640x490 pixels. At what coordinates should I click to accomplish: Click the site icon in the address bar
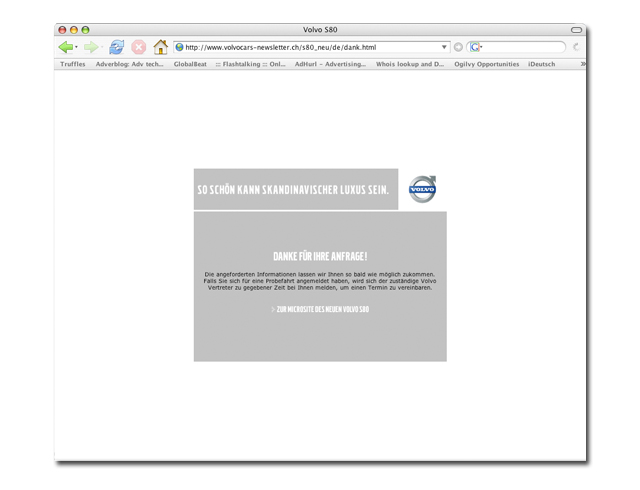pyautogui.click(x=180, y=47)
